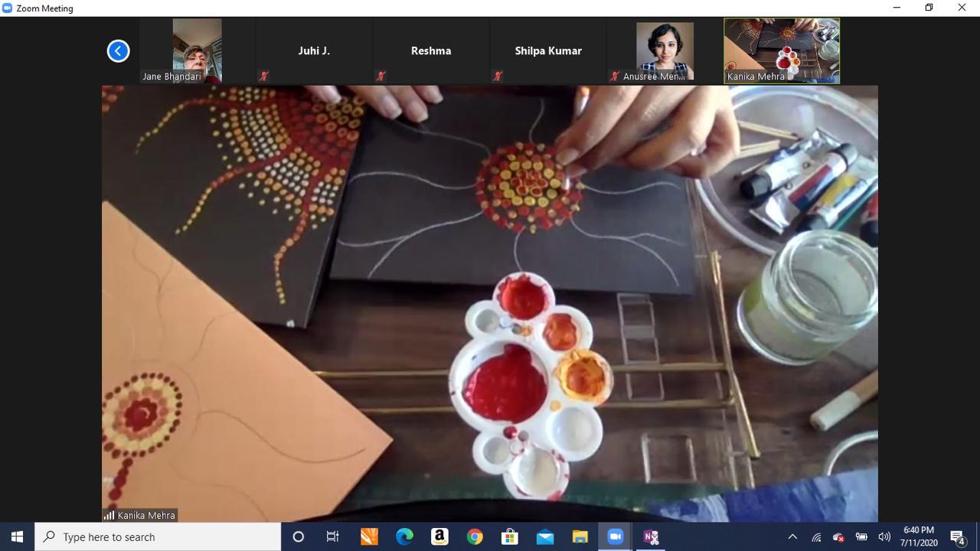Open Task View on the taskbar
The width and height of the screenshot is (980, 551).
(x=333, y=536)
